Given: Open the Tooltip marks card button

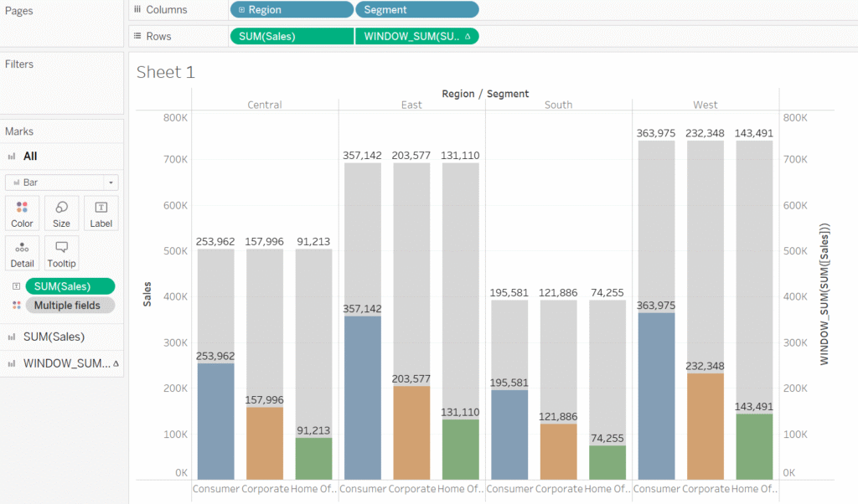Looking at the screenshot, I should pos(61,253).
